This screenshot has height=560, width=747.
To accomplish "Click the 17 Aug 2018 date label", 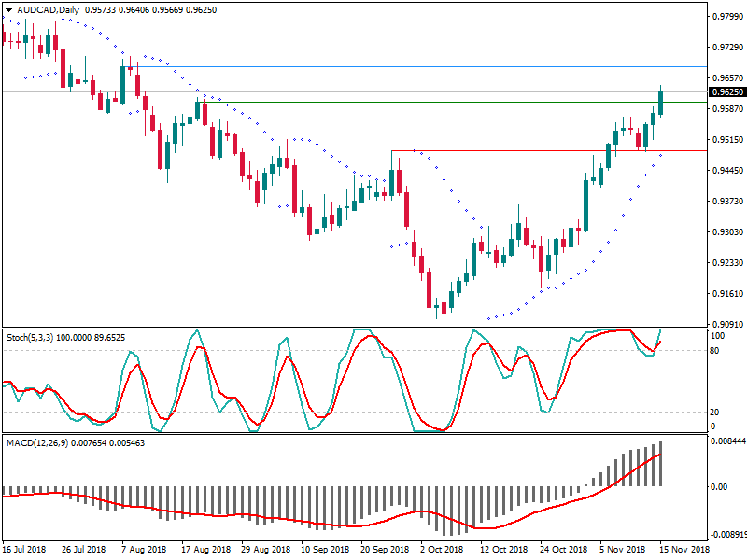I will [x=205, y=549].
